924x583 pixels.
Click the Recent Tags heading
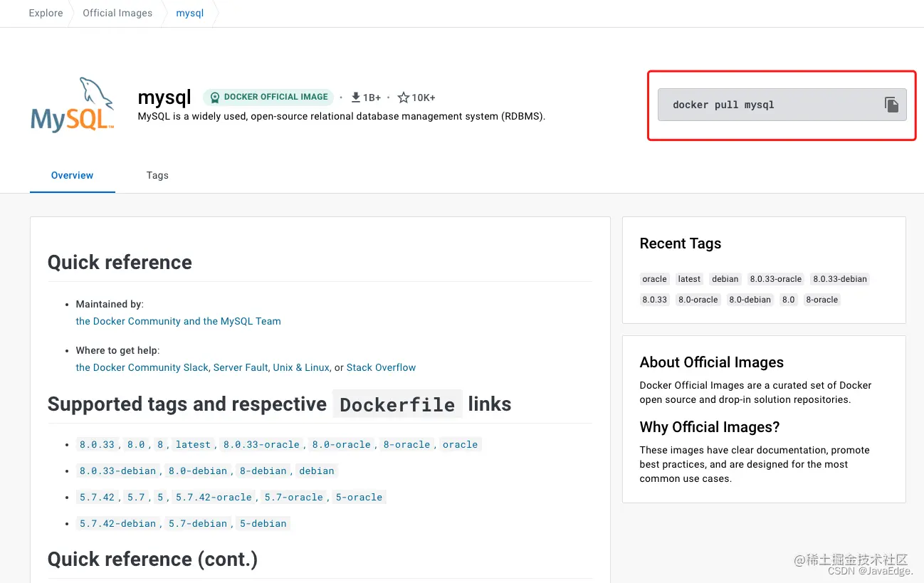(x=681, y=243)
